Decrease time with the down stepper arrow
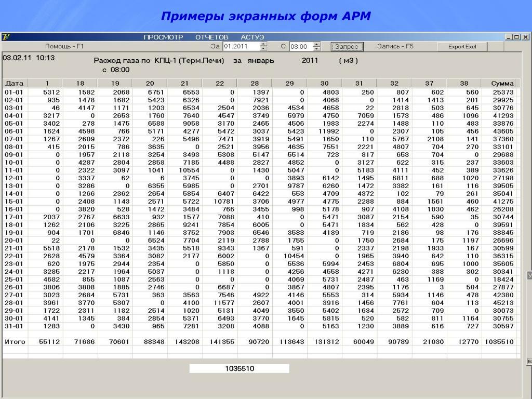Viewport: 532px width, 399px height. point(316,49)
